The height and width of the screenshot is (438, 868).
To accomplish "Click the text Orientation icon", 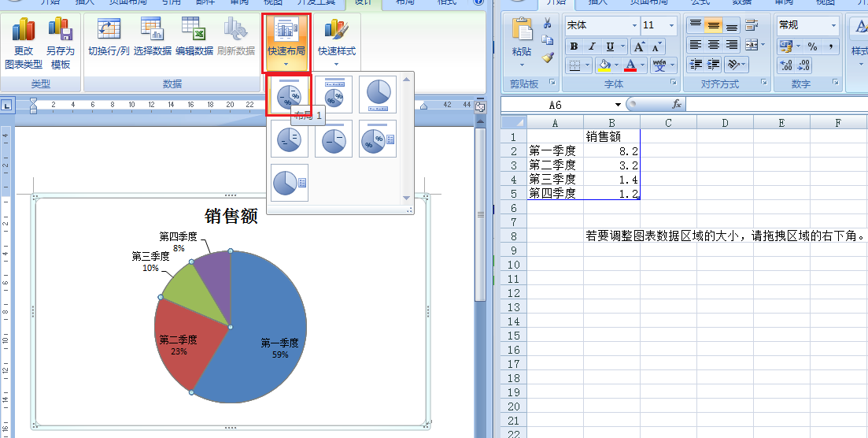I will click(x=733, y=65).
